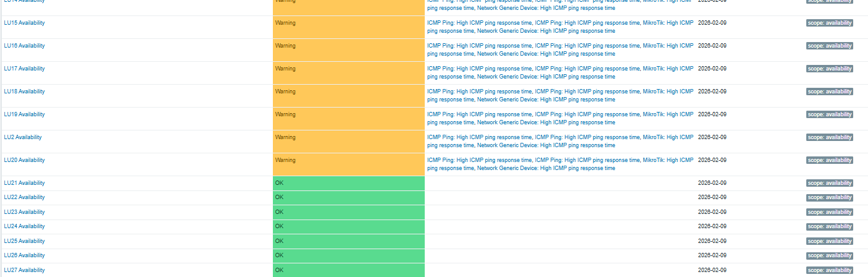Open the LU24 Availability service link

click(x=24, y=226)
